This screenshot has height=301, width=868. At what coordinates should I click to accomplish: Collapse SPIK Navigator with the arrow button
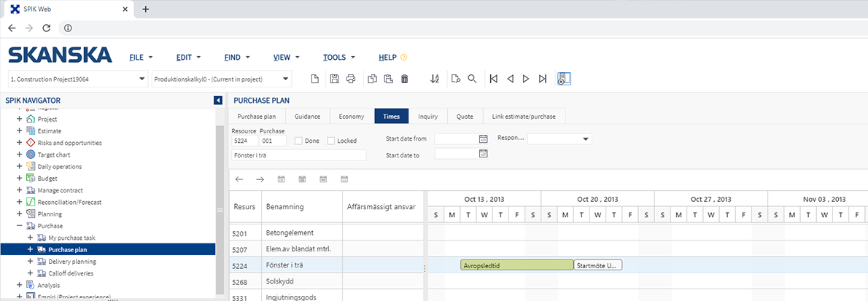pyautogui.click(x=217, y=100)
